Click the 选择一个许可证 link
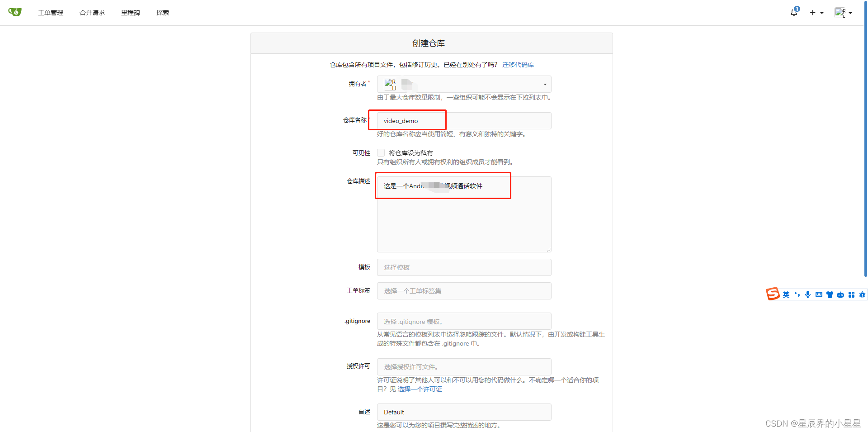 click(x=420, y=389)
